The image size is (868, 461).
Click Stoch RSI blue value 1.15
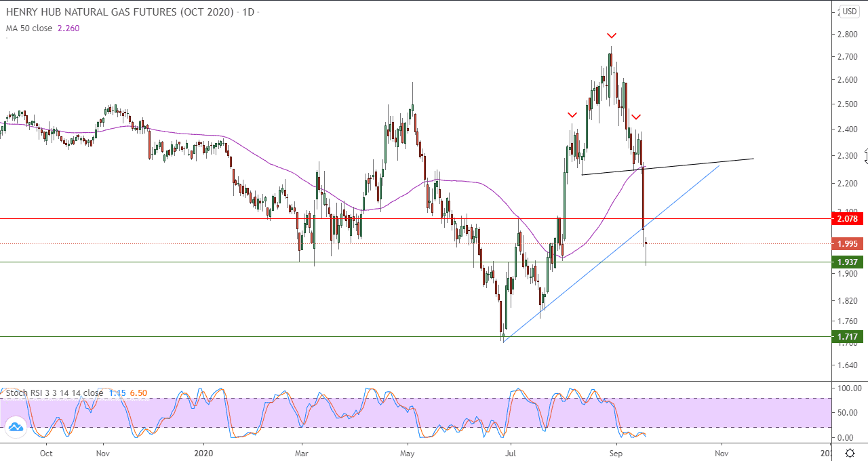tap(116, 393)
